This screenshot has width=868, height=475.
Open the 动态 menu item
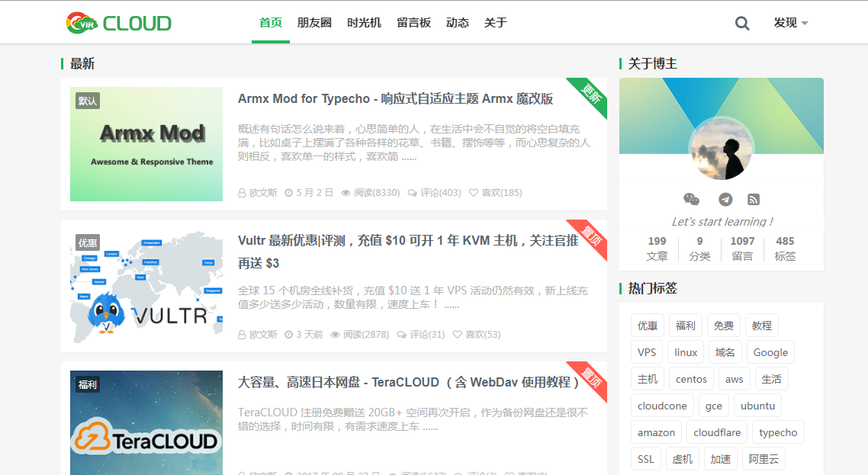457,23
